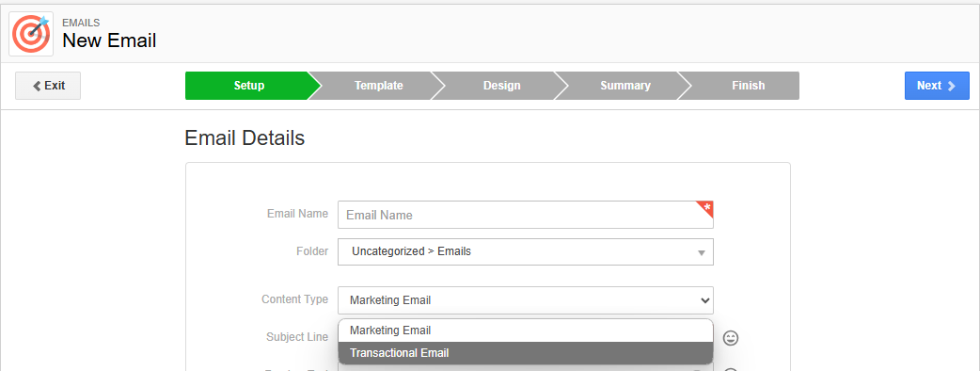Viewport: 980px width, 371px height.
Task: Expand the Folder dropdown arrow
Action: pos(702,252)
